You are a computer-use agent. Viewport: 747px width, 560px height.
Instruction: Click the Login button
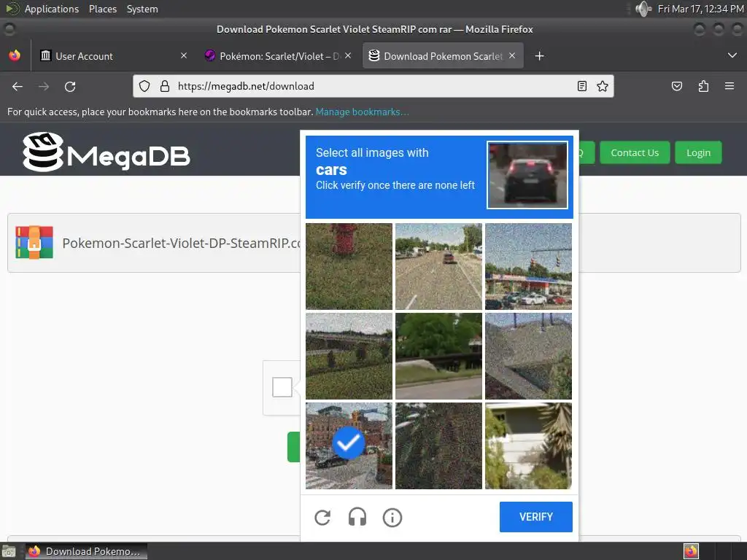pos(698,153)
